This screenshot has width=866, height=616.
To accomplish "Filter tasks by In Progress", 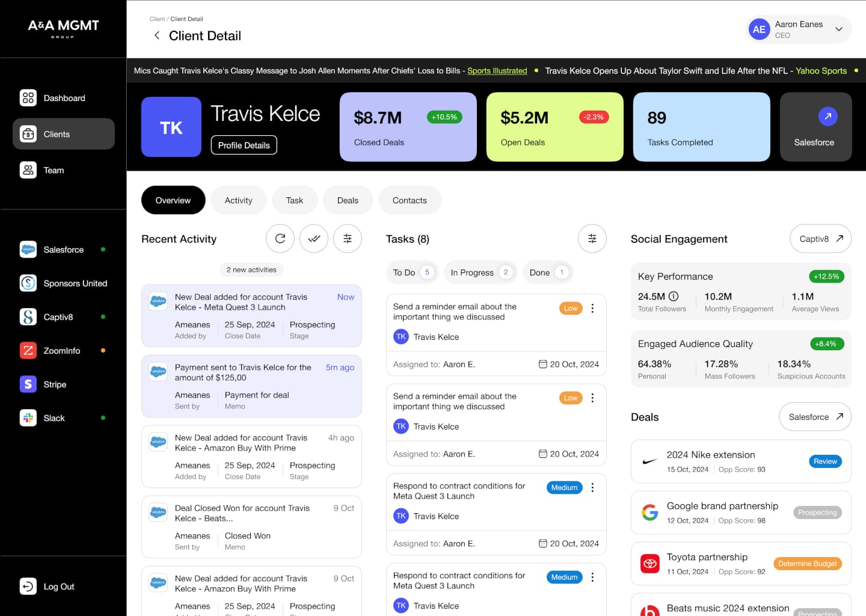I will [x=481, y=273].
